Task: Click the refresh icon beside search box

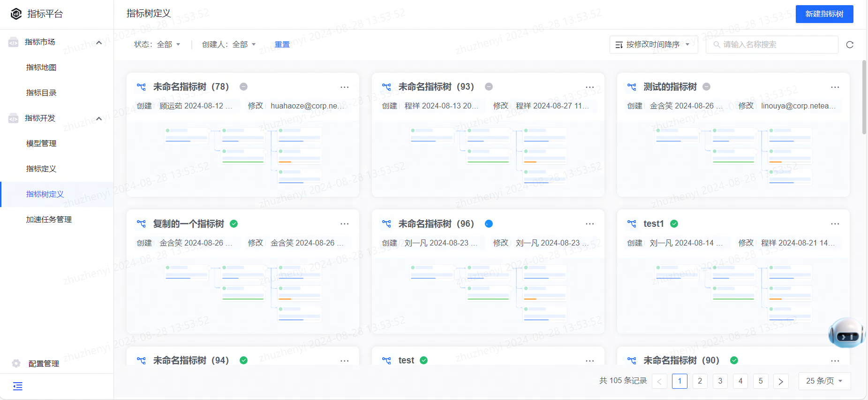Action: [x=850, y=45]
